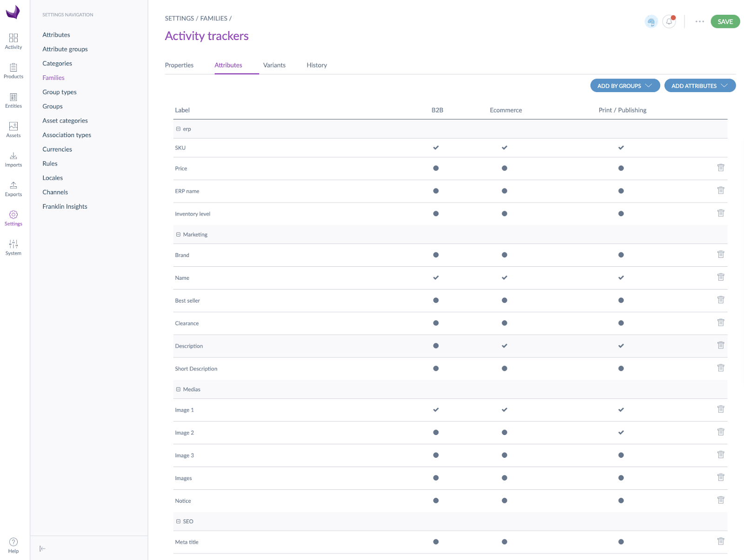744x560 pixels.
Task: Click the Print / Publishing column header
Action: coord(622,110)
